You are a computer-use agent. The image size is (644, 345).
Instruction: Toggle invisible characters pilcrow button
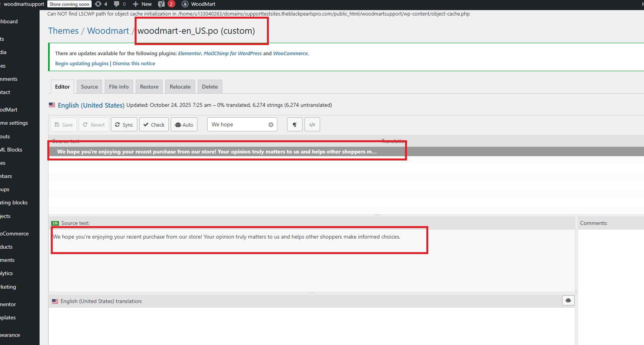click(295, 125)
